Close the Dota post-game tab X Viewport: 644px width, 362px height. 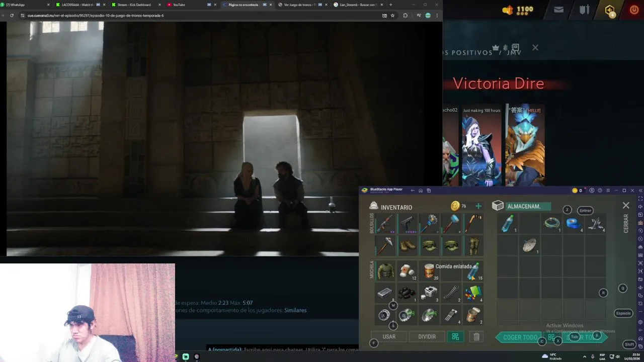coord(535,47)
